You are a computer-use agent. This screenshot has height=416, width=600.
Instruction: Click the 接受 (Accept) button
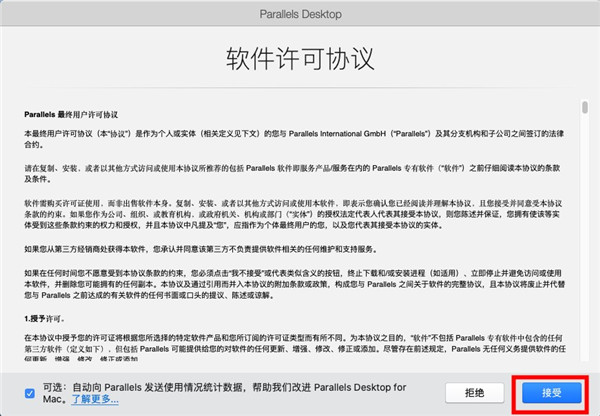click(551, 392)
